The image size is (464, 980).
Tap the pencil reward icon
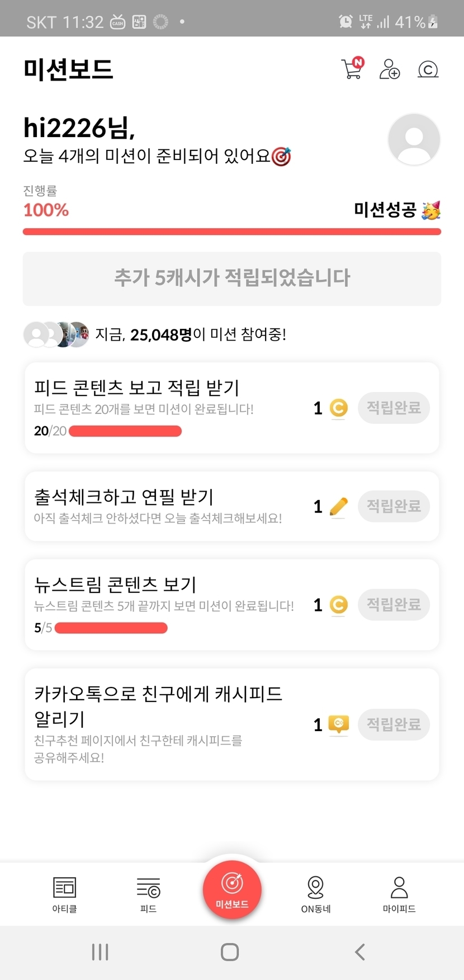click(338, 507)
